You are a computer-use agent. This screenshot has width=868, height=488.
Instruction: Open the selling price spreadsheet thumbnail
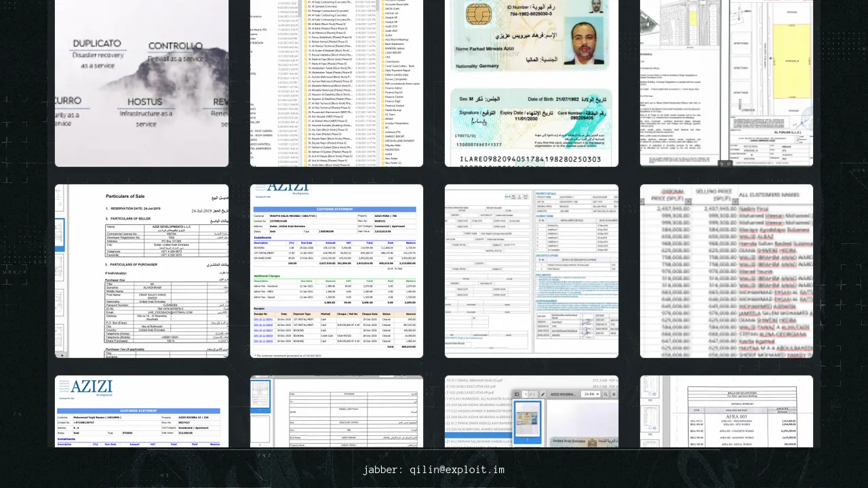tap(726, 271)
